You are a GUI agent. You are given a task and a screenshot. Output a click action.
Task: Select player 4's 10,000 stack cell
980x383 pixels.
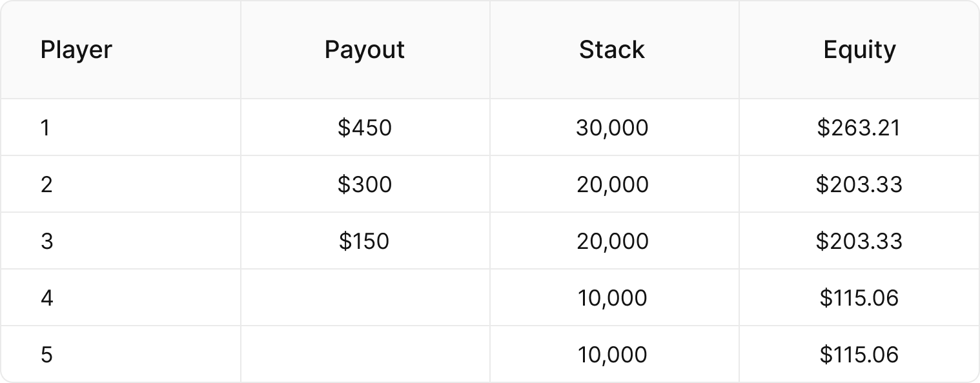click(612, 298)
